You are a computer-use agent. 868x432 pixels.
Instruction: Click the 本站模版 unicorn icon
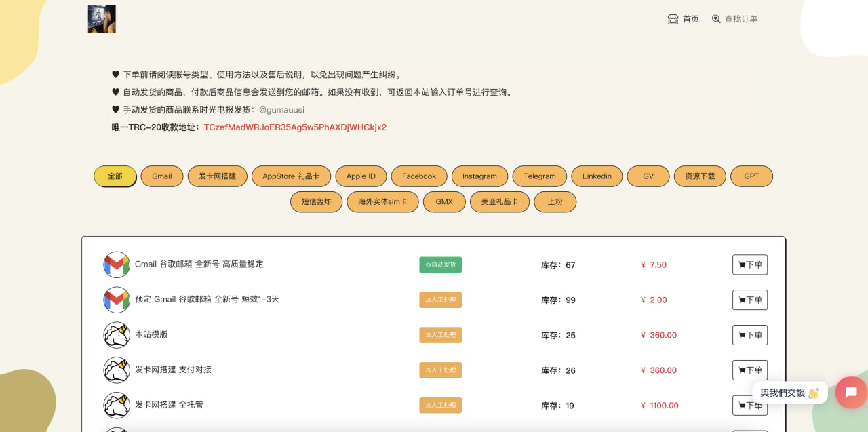click(x=117, y=335)
